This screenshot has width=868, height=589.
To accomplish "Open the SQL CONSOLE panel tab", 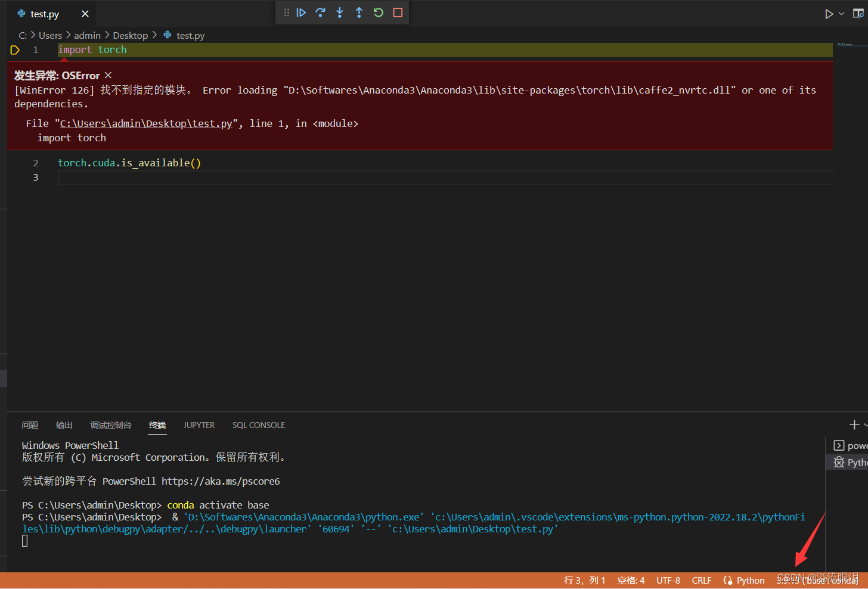I will tap(259, 425).
